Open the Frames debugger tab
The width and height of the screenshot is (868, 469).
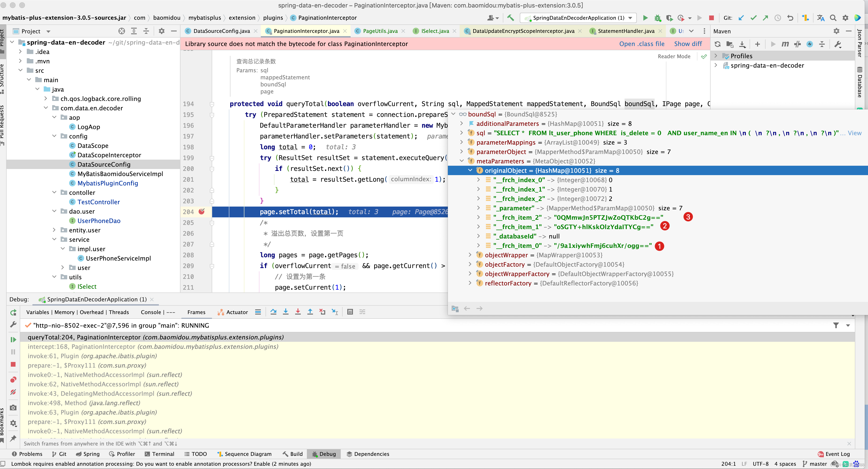coord(196,312)
